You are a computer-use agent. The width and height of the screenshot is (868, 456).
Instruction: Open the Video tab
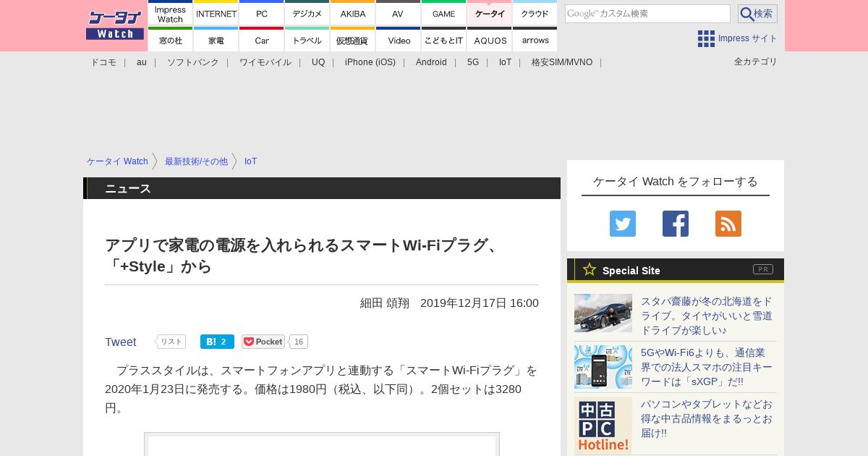(398, 40)
